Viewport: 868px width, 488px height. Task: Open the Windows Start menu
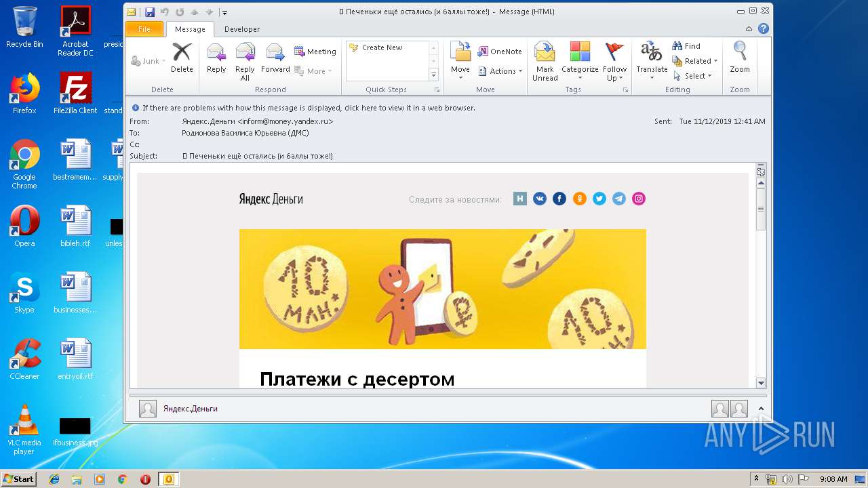[x=19, y=479]
